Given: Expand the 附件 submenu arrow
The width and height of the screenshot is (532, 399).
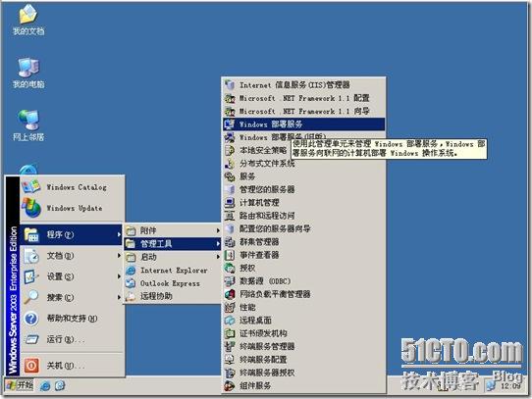Looking at the screenshot, I should coord(218,230).
